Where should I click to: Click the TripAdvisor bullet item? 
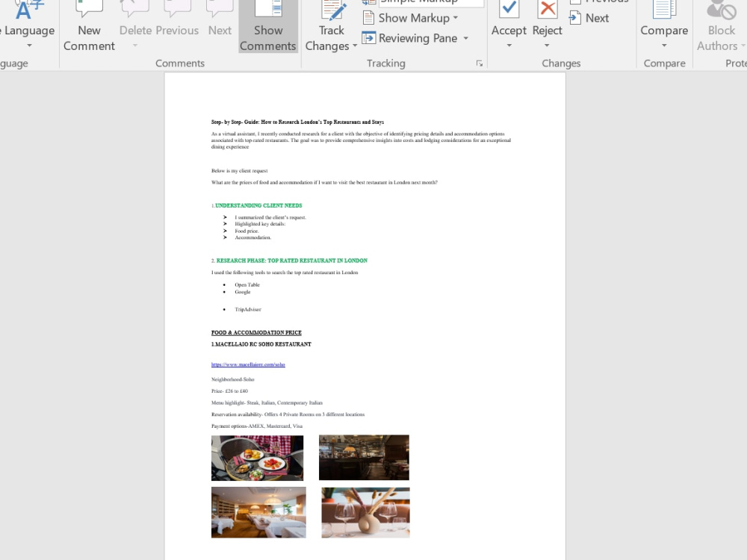[x=248, y=310]
